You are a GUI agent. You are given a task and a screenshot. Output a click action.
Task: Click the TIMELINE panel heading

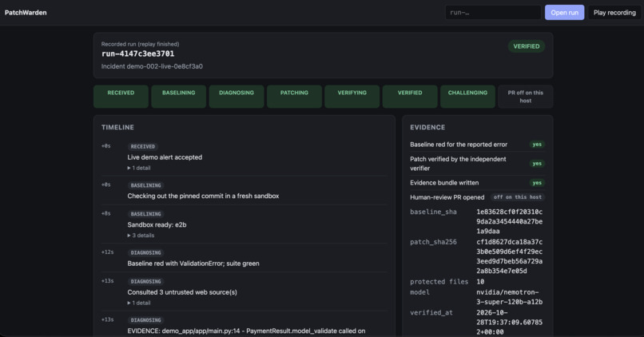click(x=117, y=127)
